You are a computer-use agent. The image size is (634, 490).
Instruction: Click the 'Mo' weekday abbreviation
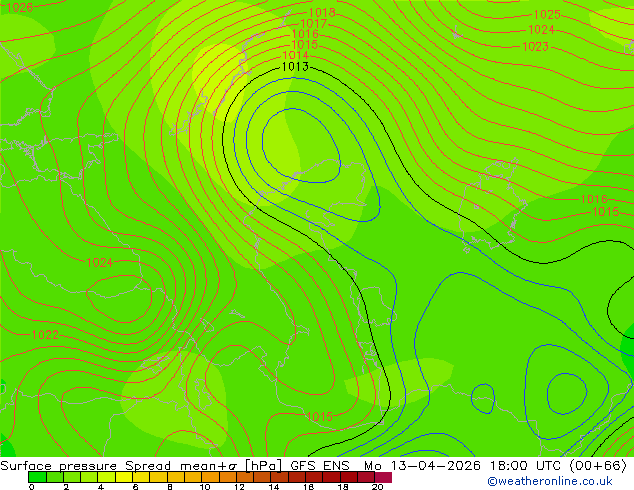pos(372,466)
